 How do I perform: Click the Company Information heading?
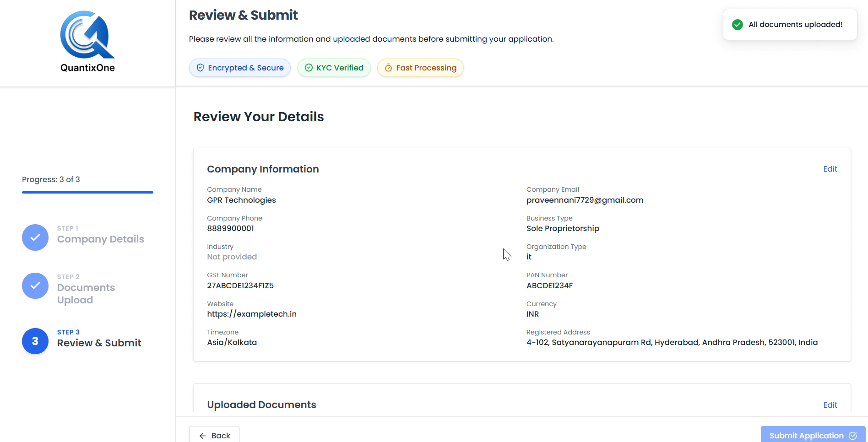point(263,169)
